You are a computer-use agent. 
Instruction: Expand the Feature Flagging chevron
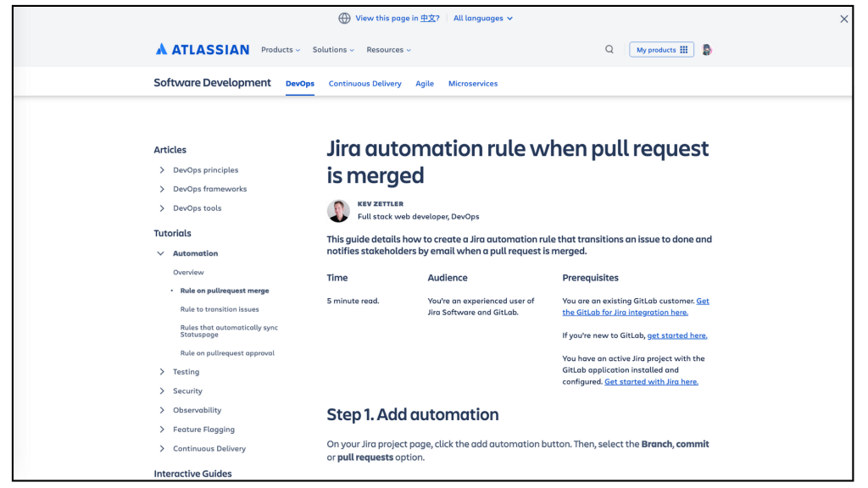pos(162,430)
